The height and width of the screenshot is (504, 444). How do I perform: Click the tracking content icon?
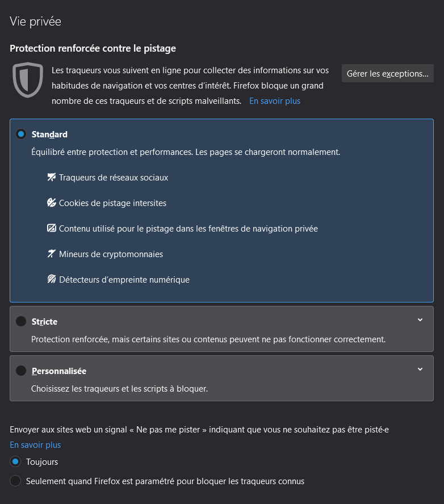[51, 229]
